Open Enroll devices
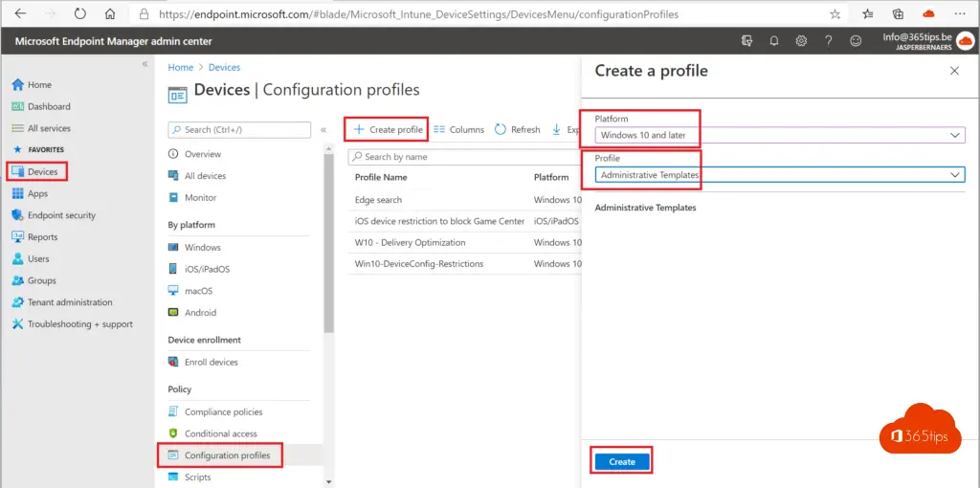The height and width of the screenshot is (488, 980). tap(212, 362)
